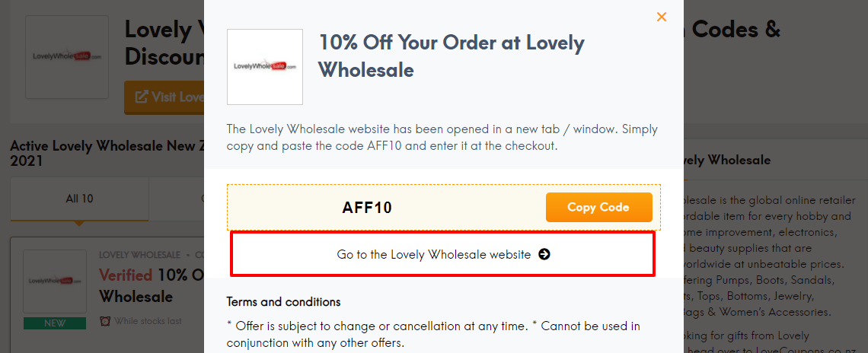Open the Go to the Lovely Wholesale website link
Screen dimensions: 868x353
click(443, 255)
